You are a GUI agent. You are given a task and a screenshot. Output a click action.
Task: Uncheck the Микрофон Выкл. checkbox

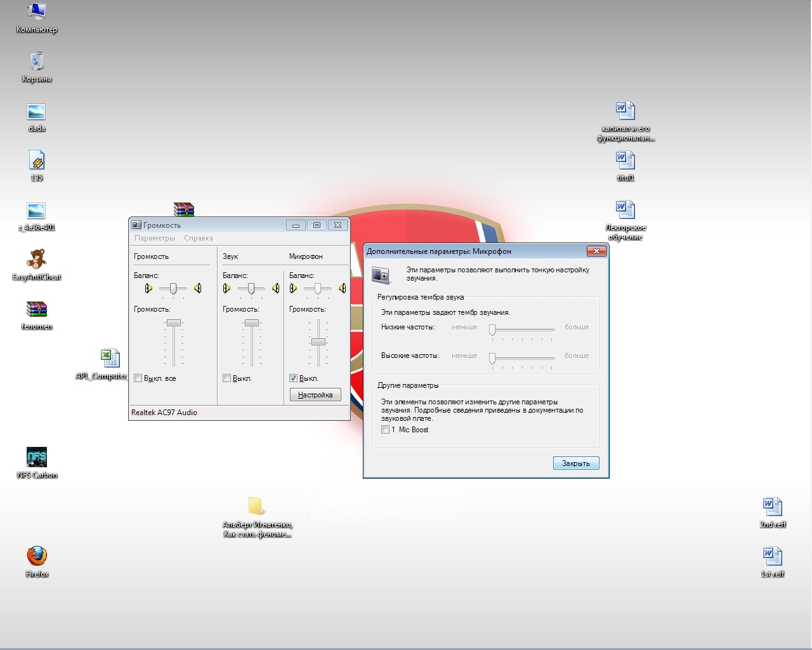[293, 378]
